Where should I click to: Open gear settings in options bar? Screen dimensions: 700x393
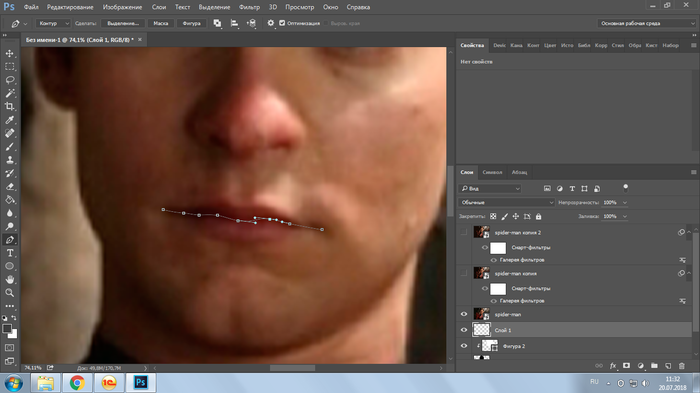[x=271, y=23]
